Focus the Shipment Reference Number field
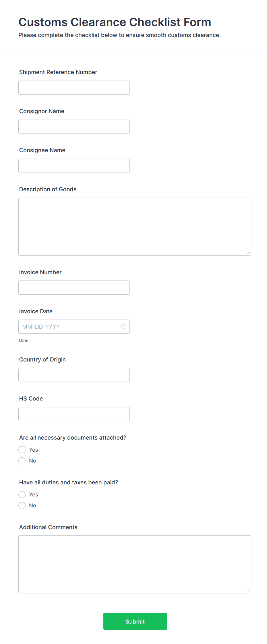 coord(74,88)
